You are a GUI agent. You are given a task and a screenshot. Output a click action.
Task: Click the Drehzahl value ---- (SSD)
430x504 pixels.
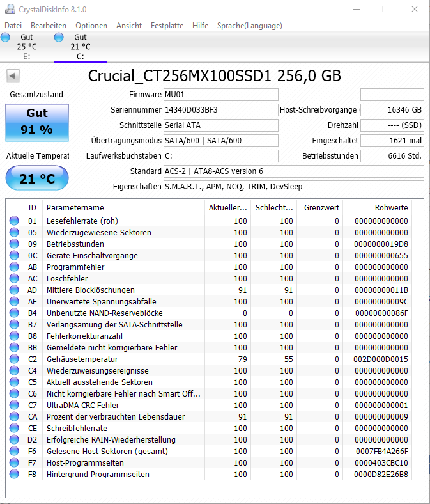tap(392, 125)
